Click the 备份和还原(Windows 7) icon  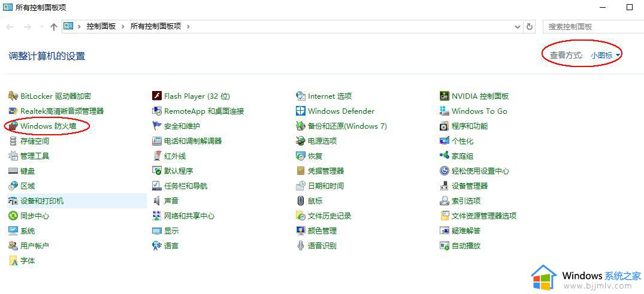pos(301,126)
